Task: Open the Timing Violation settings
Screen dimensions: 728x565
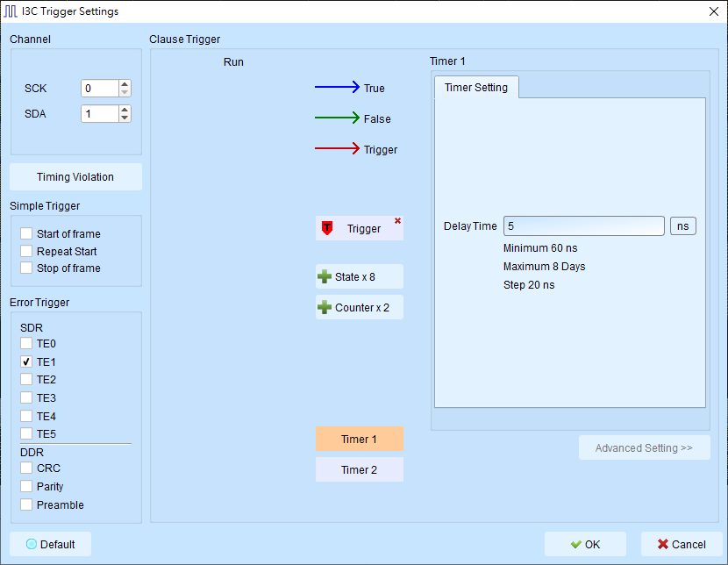Action: (75, 177)
